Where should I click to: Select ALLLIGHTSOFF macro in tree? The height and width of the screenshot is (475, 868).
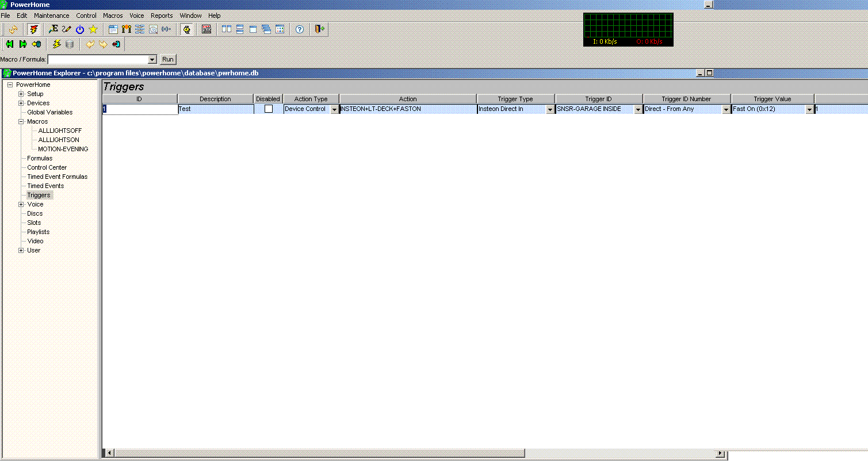(x=60, y=131)
